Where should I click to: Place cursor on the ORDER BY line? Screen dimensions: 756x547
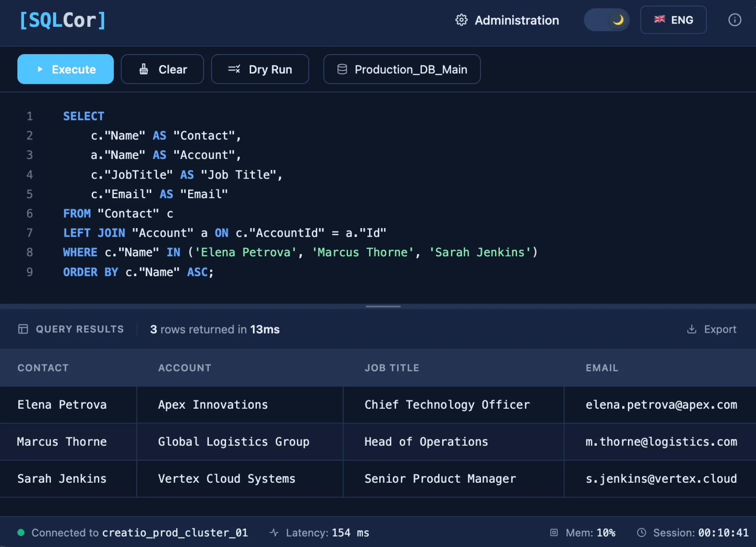click(138, 272)
